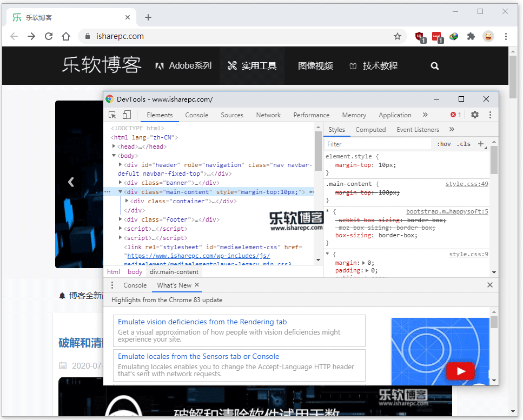Open the Memory panel tab
Image resolution: width=523 pixels, height=420 pixels.
(x=354, y=115)
